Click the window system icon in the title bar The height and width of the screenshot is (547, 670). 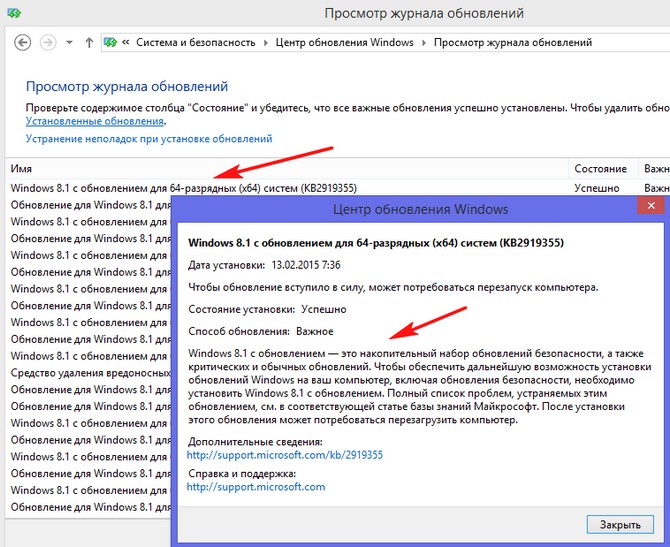click(11, 13)
